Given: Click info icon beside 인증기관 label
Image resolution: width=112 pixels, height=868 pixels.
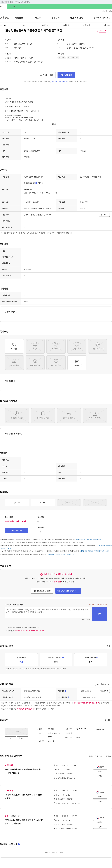Looking at the screenshot, I should pyautogui.click(x=65, y=691).
